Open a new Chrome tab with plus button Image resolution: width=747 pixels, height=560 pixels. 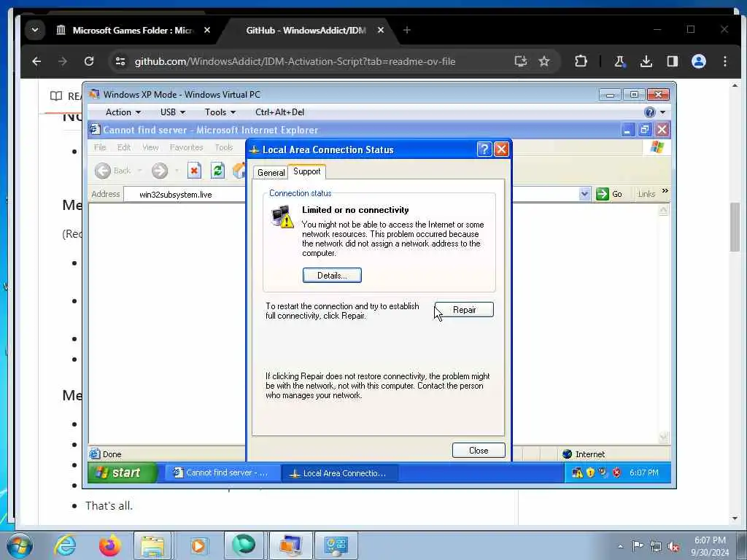coord(406,30)
